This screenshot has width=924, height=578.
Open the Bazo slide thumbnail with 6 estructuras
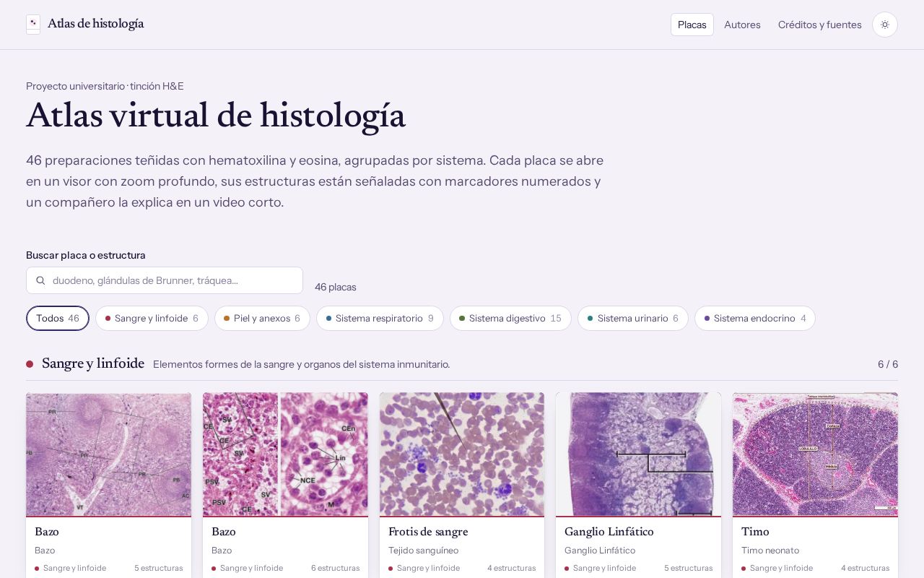click(x=285, y=454)
